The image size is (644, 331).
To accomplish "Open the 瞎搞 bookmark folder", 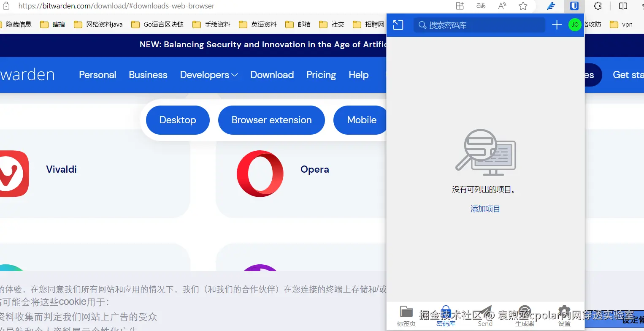I will point(53,24).
